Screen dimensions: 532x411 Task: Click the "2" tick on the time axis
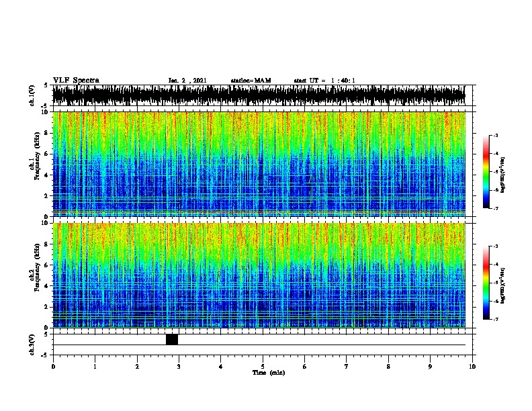(x=137, y=367)
